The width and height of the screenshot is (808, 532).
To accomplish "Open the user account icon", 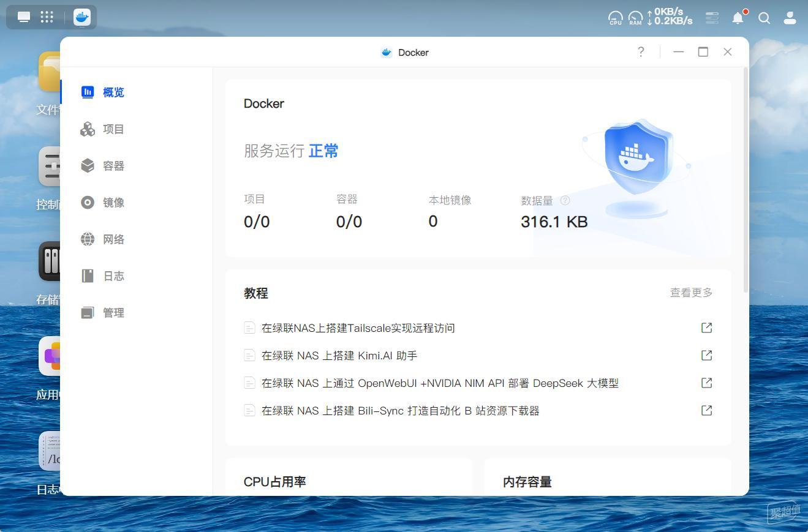I will pyautogui.click(x=790, y=18).
